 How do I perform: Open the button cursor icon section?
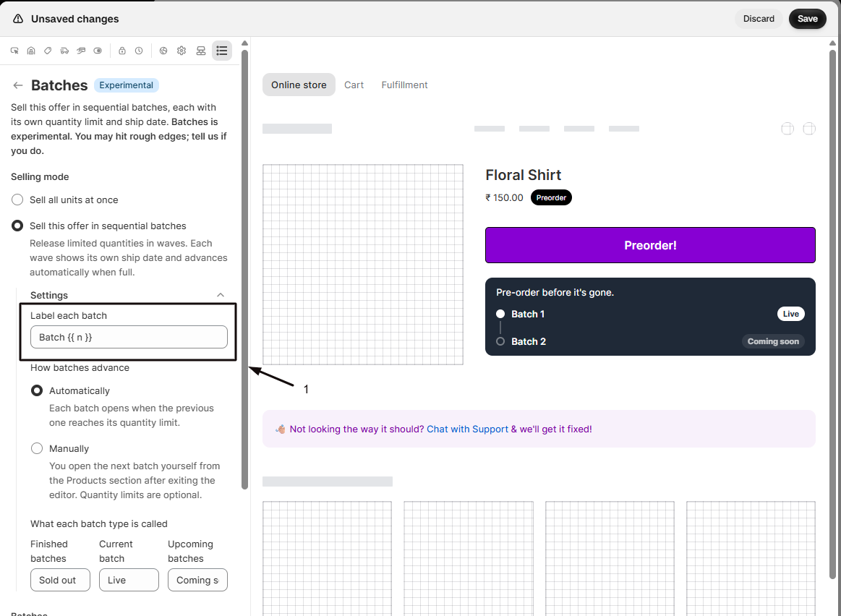14,51
